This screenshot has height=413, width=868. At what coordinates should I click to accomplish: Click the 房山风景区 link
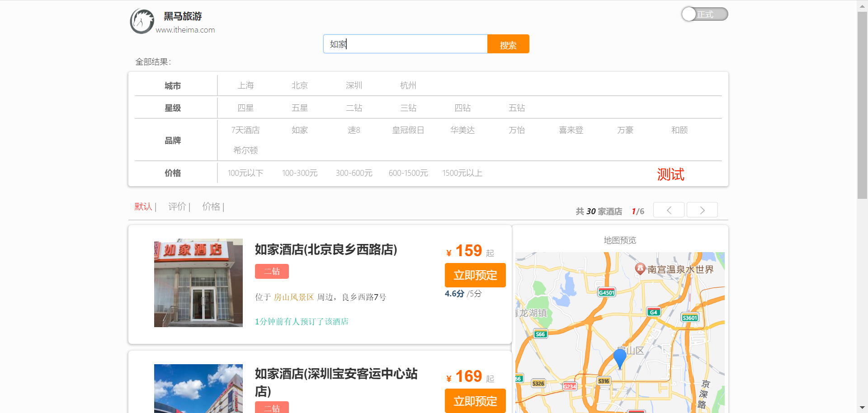294,297
